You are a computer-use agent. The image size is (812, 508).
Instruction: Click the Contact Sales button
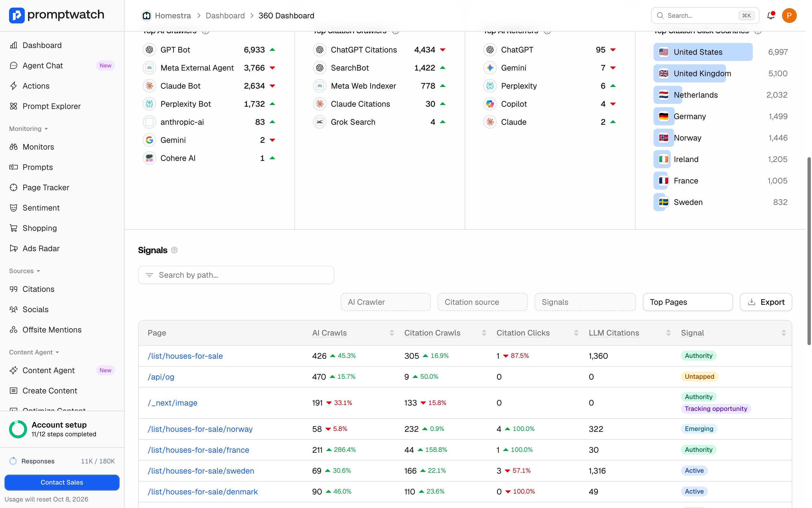pos(62,483)
